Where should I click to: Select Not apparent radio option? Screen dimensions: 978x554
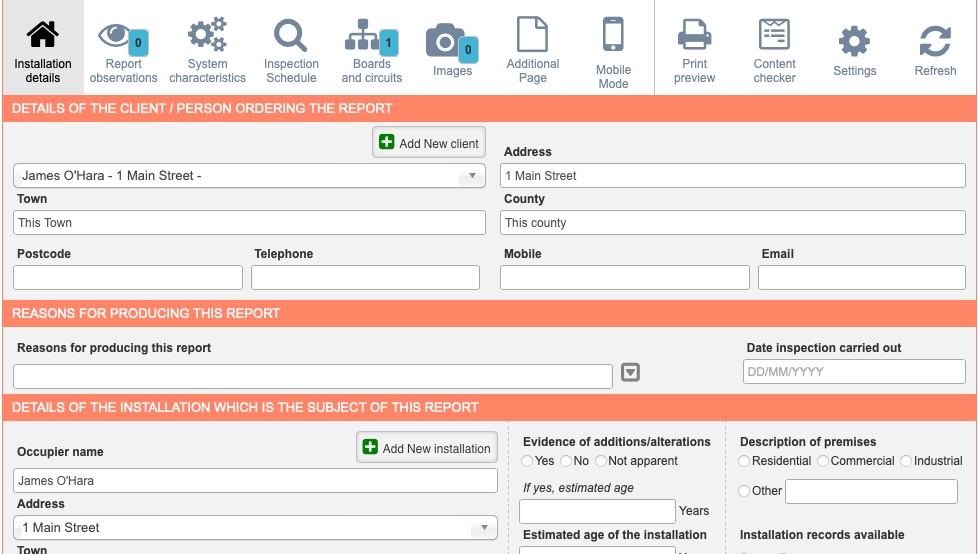coord(601,461)
